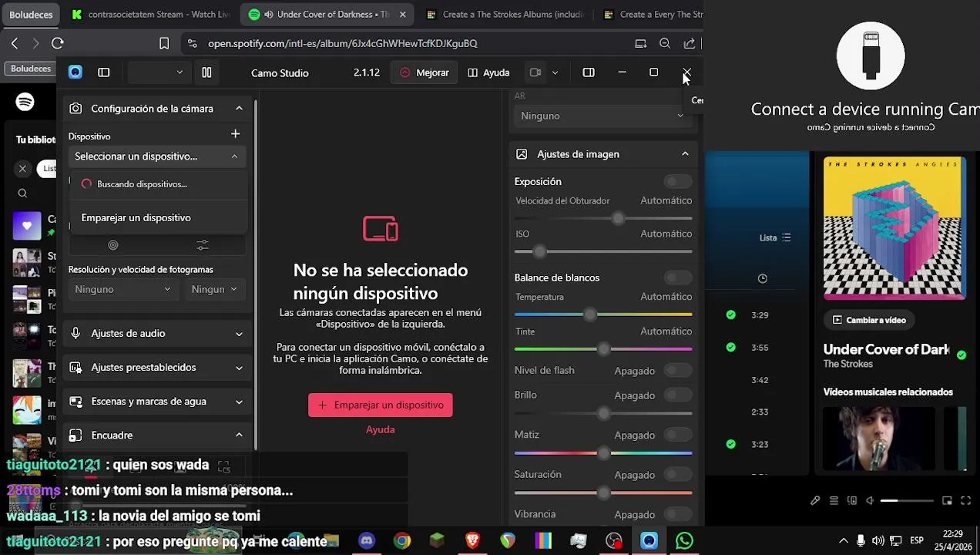This screenshot has width=980, height=555.
Task: Click the sliders adjustment icon under device list
Action: pyautogui.click(x=202, y=245)
